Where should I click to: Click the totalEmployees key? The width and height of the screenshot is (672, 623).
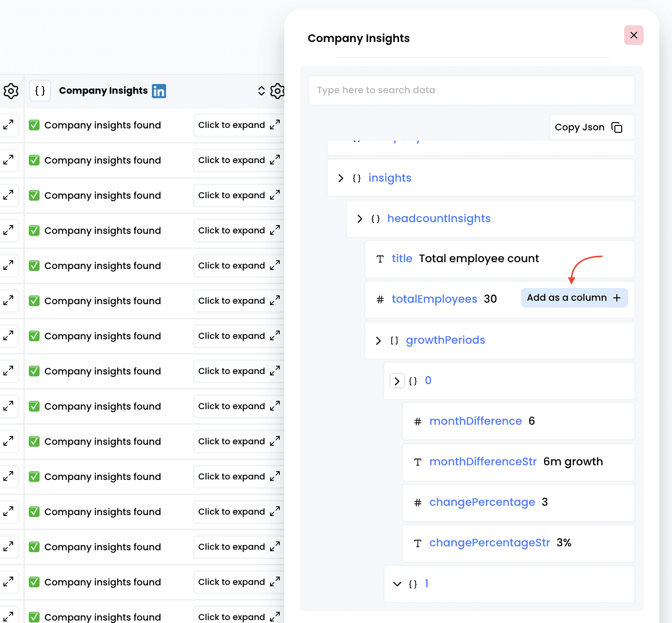[434, 299]
